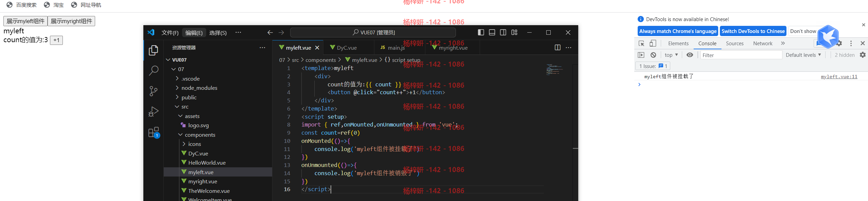Switch to DevTools Elements tab
Image resolution: width=868 pixels, height=201 pixels.
click(x=678, y=43)
